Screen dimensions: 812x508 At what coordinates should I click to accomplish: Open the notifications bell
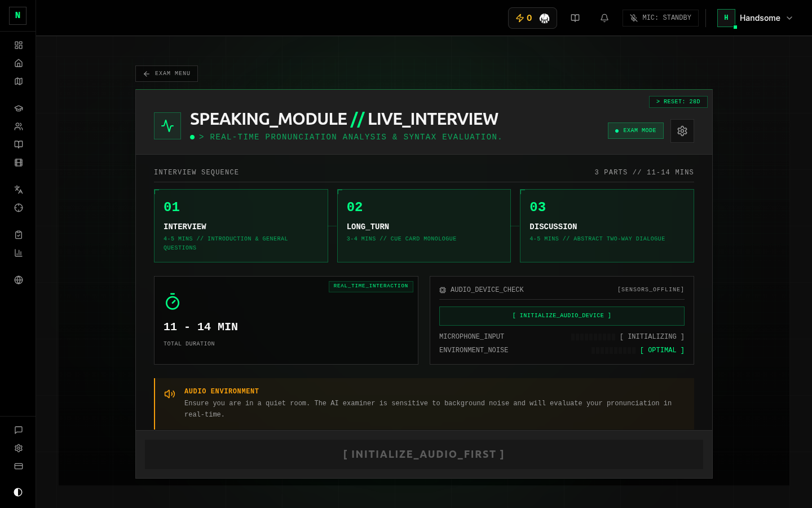pyautogui.click(x=604, y=18)
